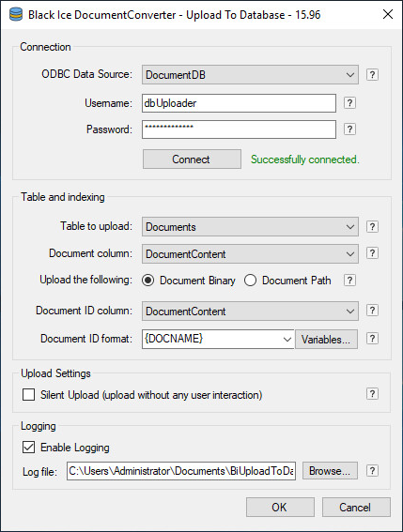This screenshot has width=403, height=532.
Task: Click Browse... to choose log file
Action: click(x=330, y=471)
